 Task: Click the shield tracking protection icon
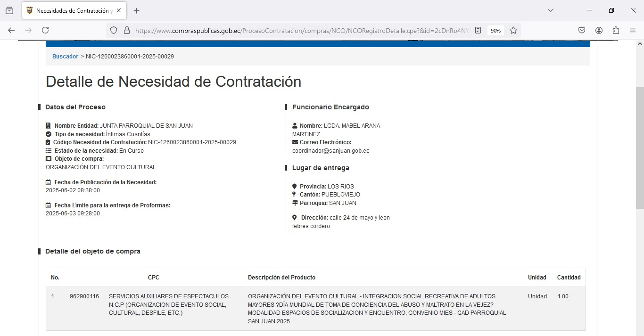click(114, 30)
